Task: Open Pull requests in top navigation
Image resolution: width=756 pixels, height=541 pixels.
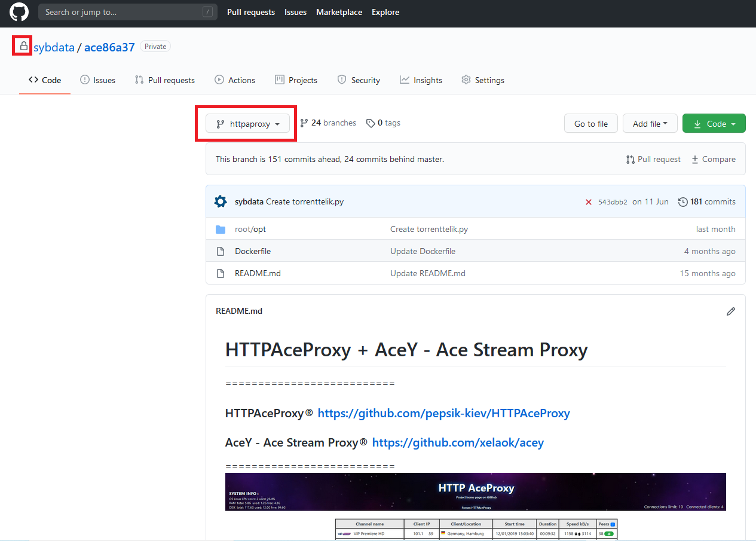Action: 251,12
